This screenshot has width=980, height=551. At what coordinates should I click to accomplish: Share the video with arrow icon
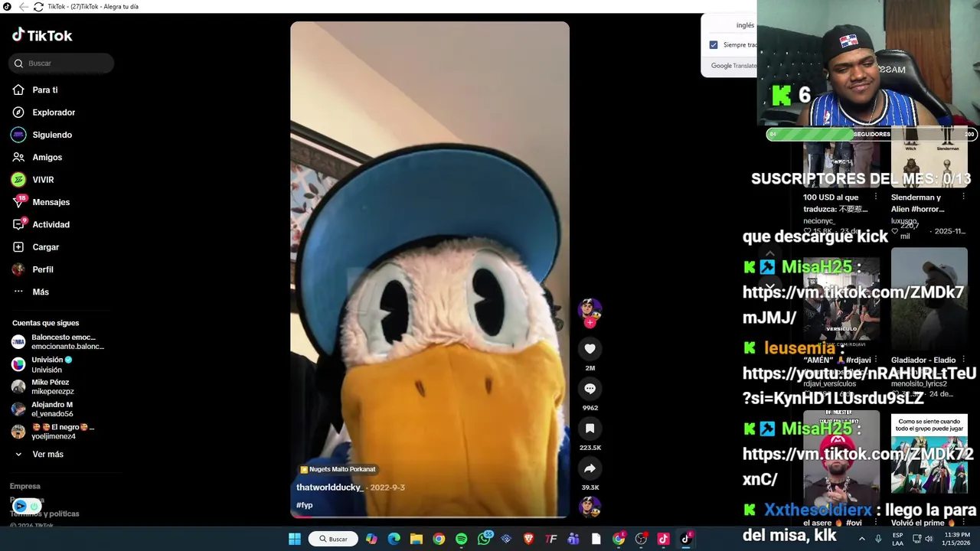[x=590, y=468]
